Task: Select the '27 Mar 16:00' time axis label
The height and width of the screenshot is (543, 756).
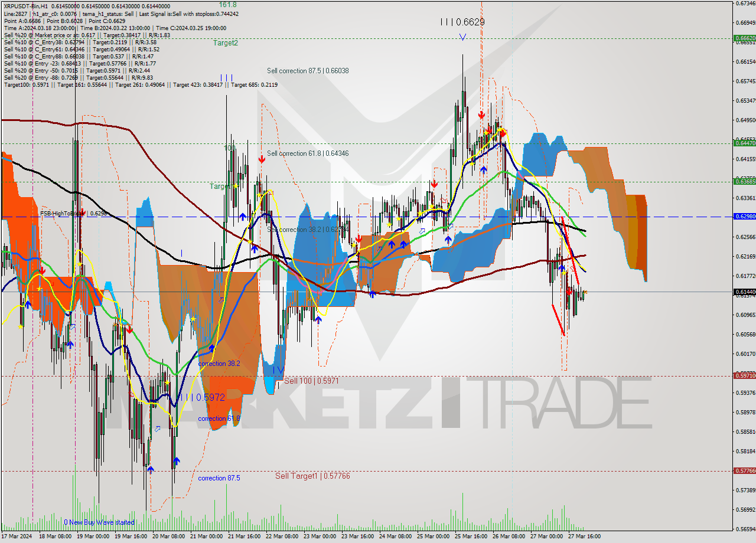Action: [x=585, y=537]
